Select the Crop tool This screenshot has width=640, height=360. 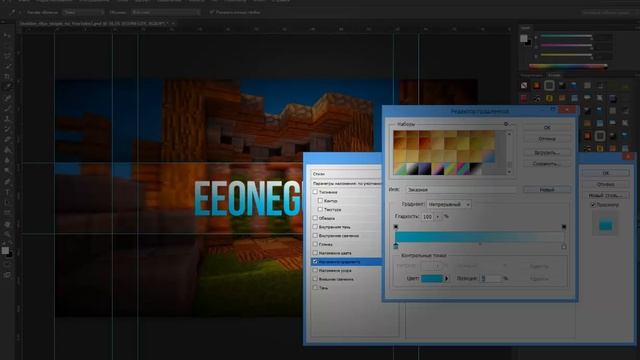pyautogui.click(x=7, y=76)
